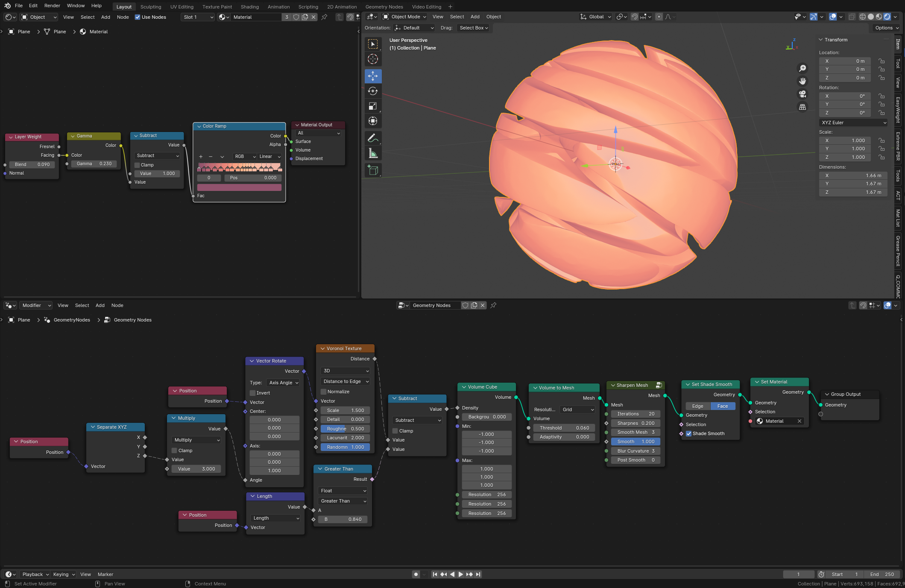
Task: Select the Rotate tool in viewport toolbar
Action: tap(373, 91)
